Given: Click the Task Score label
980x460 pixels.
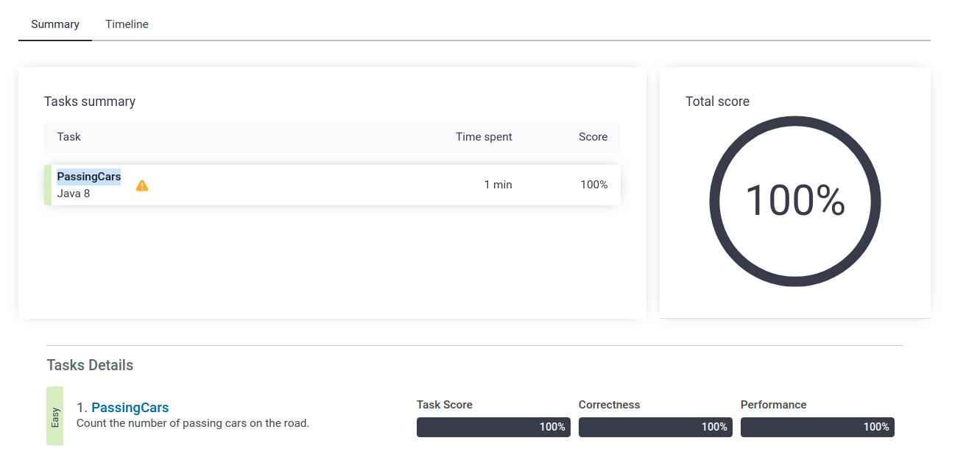Looking at the screenshot, I should coord(445,405).
